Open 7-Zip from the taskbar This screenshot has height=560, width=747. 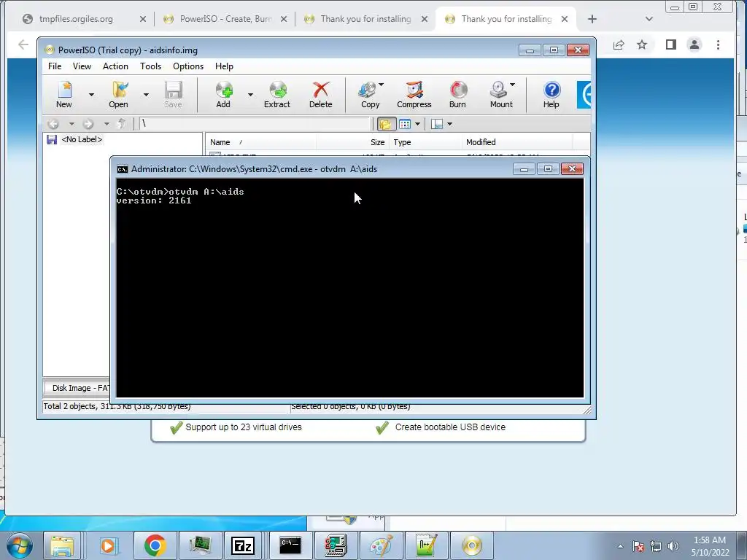coord(243,545)
